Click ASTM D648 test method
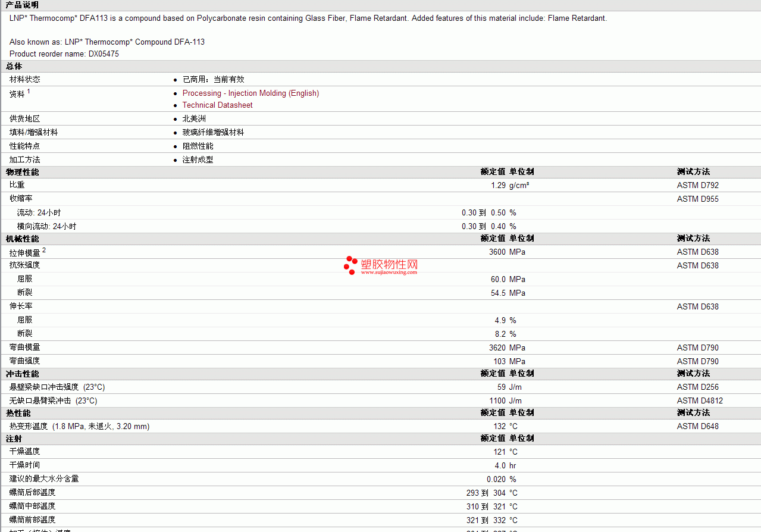The image size is (761, 532). tap(698, 426)
